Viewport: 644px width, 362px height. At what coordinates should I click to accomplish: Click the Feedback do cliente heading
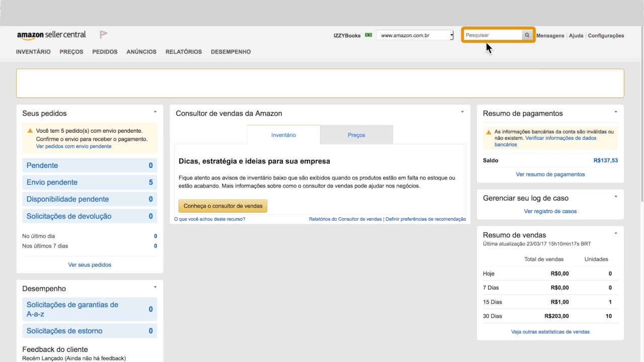pos(55,349)
